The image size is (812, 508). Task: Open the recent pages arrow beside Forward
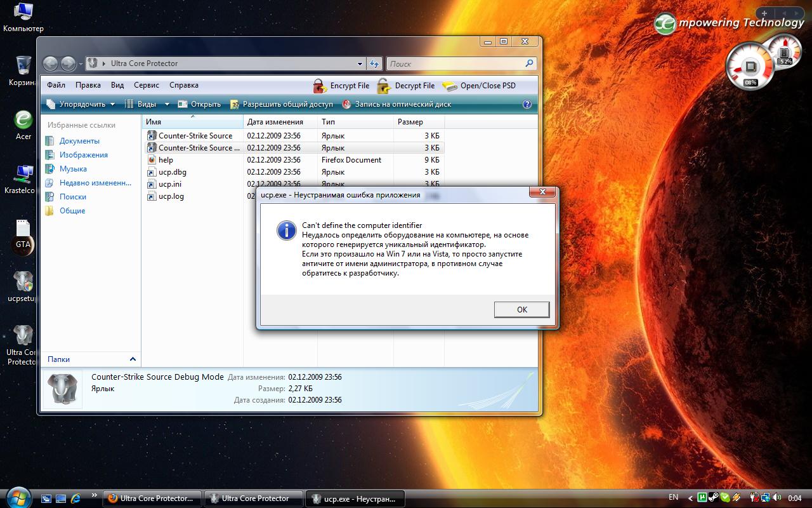[x=81, y=64]
